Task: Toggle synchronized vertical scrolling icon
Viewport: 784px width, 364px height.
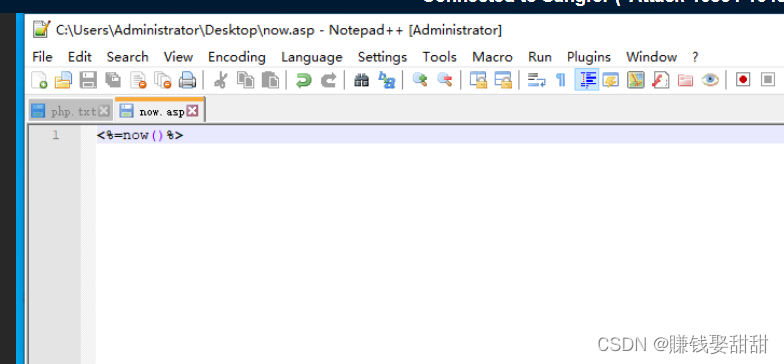Action: click(x=478, y=80)
